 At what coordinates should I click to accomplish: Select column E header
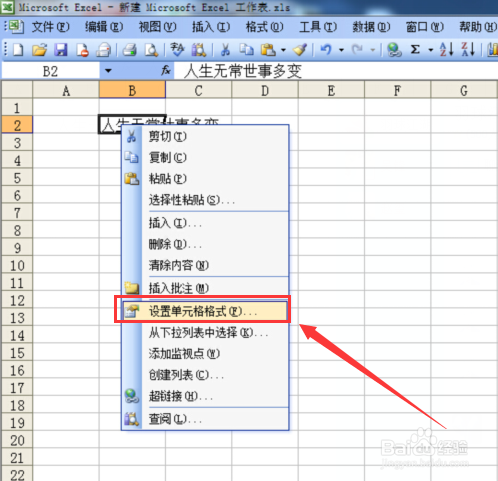coord(331,90)
